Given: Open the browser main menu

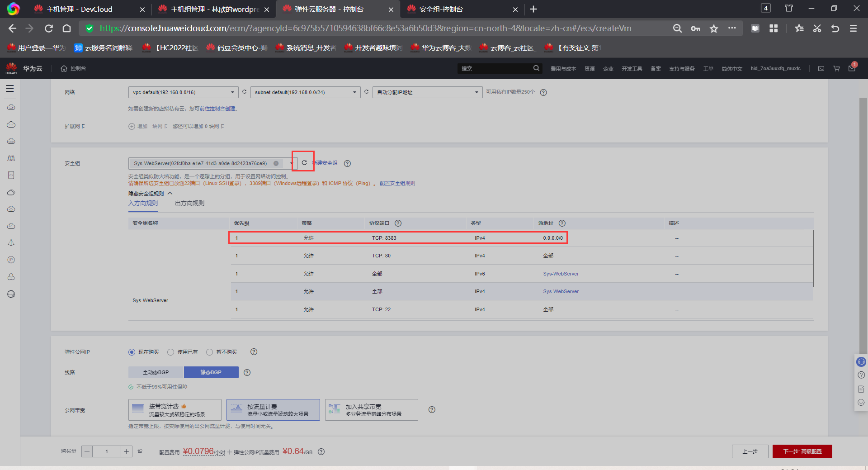Looking at the screenshot, I should coord(853,28).
